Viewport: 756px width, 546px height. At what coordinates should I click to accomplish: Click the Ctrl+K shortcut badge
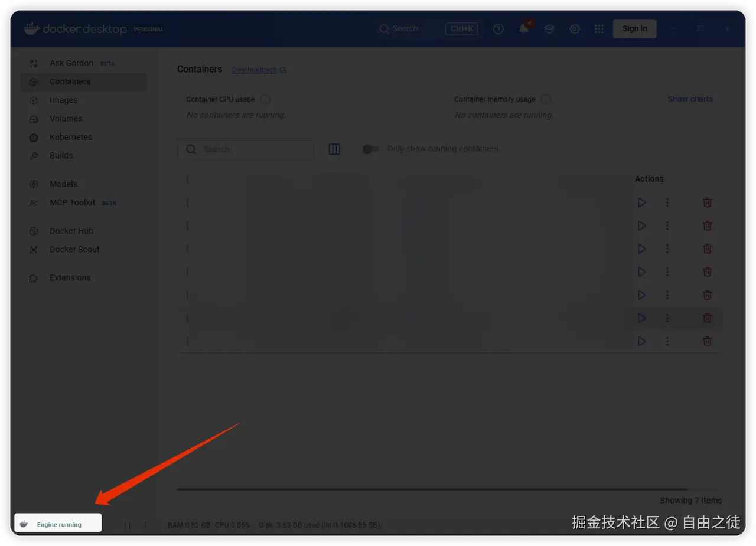[x=461, y=28]
